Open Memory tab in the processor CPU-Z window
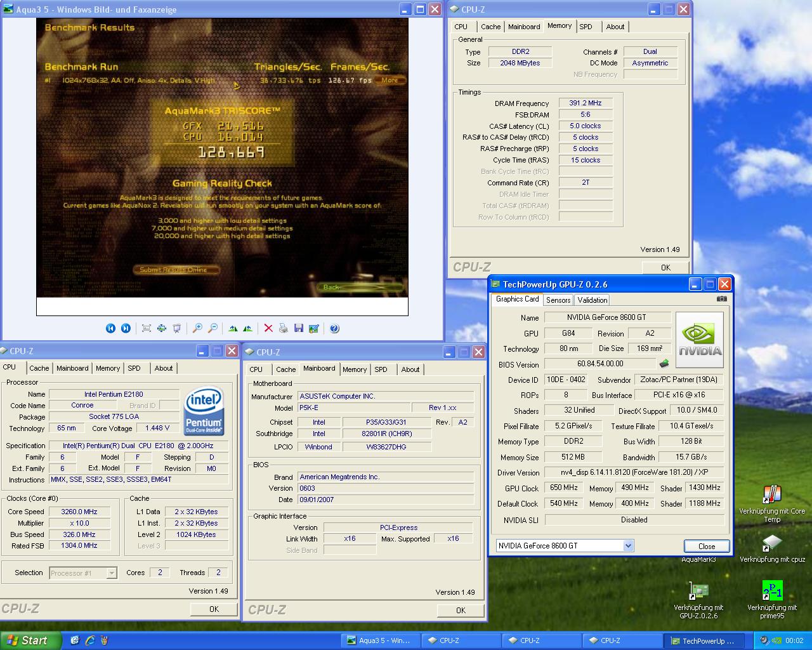 108,368
